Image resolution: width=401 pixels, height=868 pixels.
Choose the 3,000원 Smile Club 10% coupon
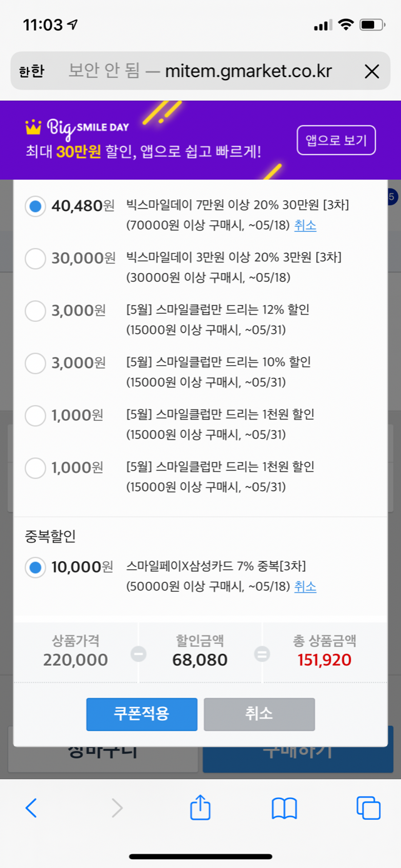pyautogui.click(x=36, y=363)
